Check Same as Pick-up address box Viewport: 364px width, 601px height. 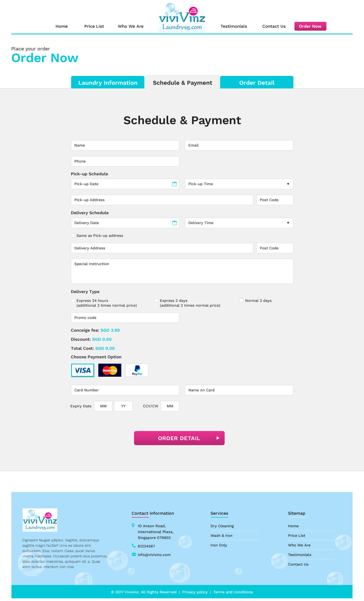(x=73, y=235)
